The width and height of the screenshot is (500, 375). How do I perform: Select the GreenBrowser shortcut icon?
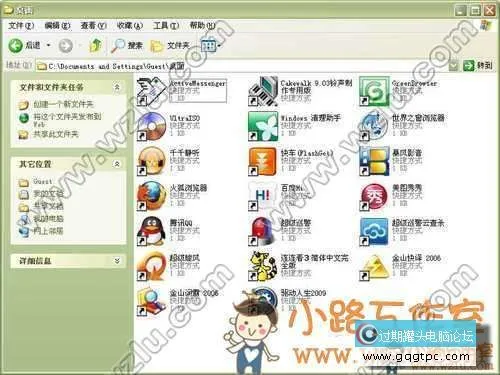(374, 92)
